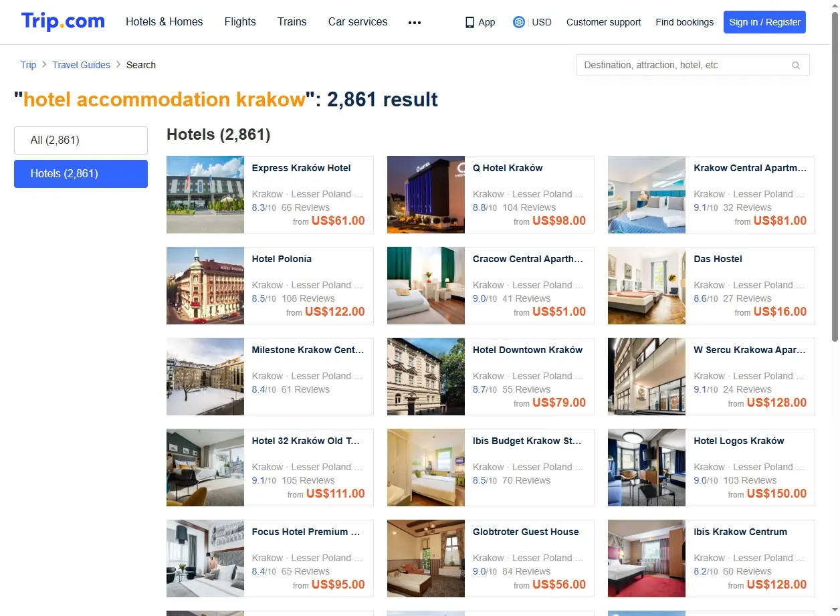Open Ibis Budget Krakow photo
Viewport: 840px width, 616px height.
[x=426, y=468]
